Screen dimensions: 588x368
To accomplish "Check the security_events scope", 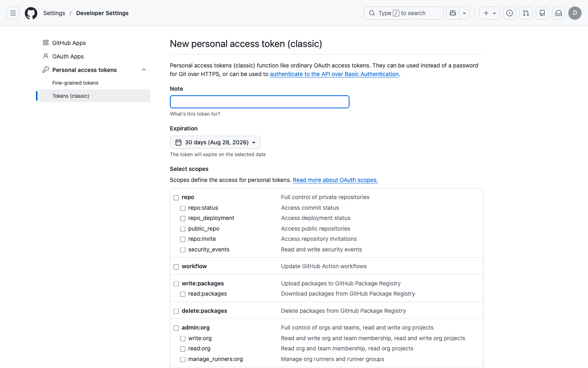I will [x=183, y=250].
